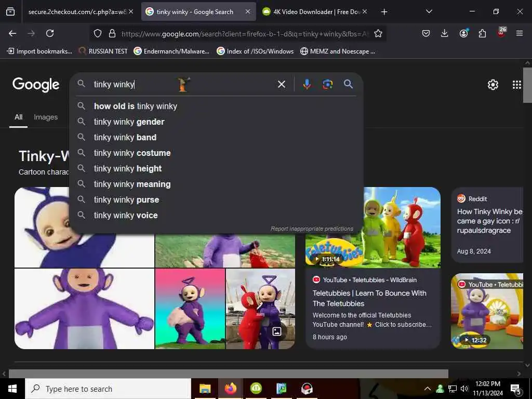Click the Firefox address bar URL
Screen dimensions: 532x399
coord(244,34)
